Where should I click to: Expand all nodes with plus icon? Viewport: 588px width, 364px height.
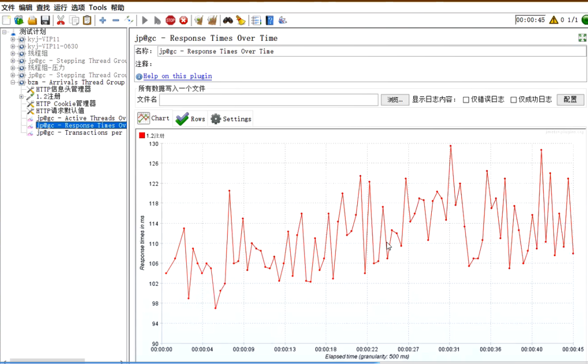pyautogui.click(x=103, y=20)
